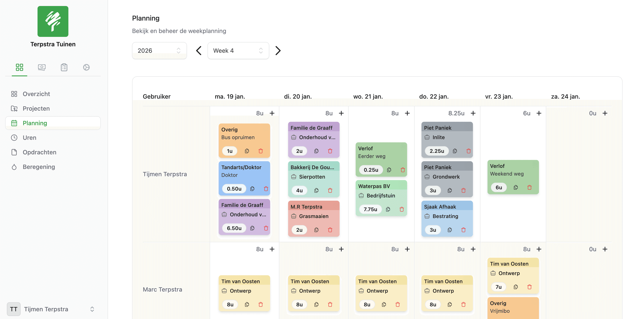Open the year 2026 dropdown
The width and height of the screenshot is (644, 319).
tap(159, 51)
